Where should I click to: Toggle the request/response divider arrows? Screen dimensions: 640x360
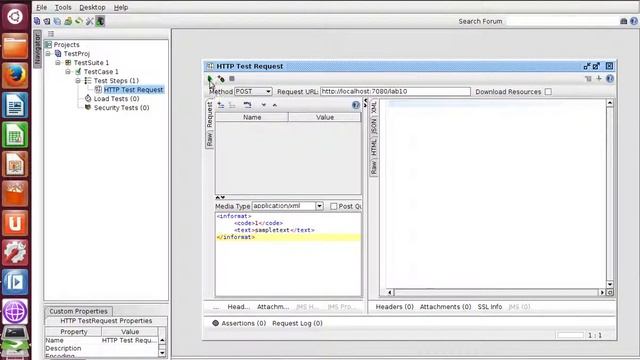point(365,102)
